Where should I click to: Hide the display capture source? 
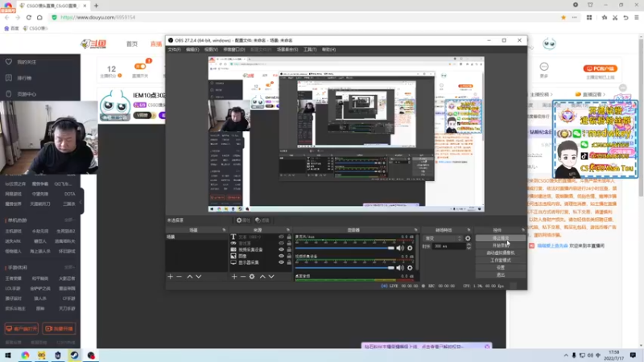coord(281,262)
